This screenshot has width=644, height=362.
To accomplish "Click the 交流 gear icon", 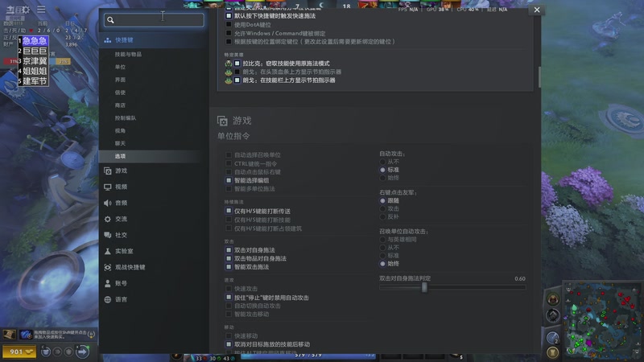I will click(x=108, y=219).
